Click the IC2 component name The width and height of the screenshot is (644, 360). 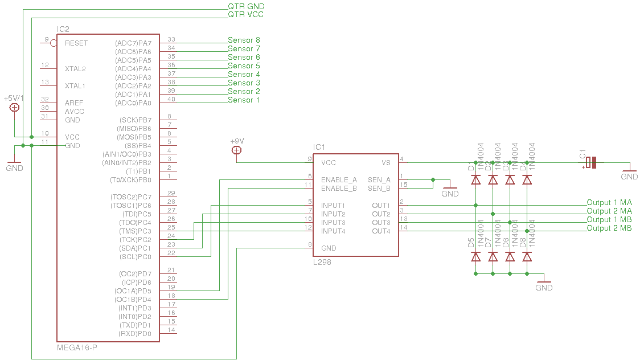coord(63,29)
